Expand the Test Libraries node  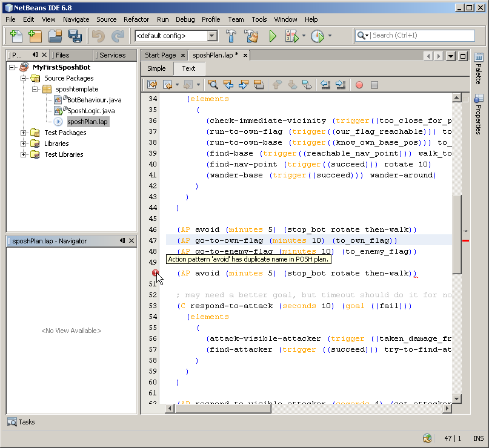[24, 154]
